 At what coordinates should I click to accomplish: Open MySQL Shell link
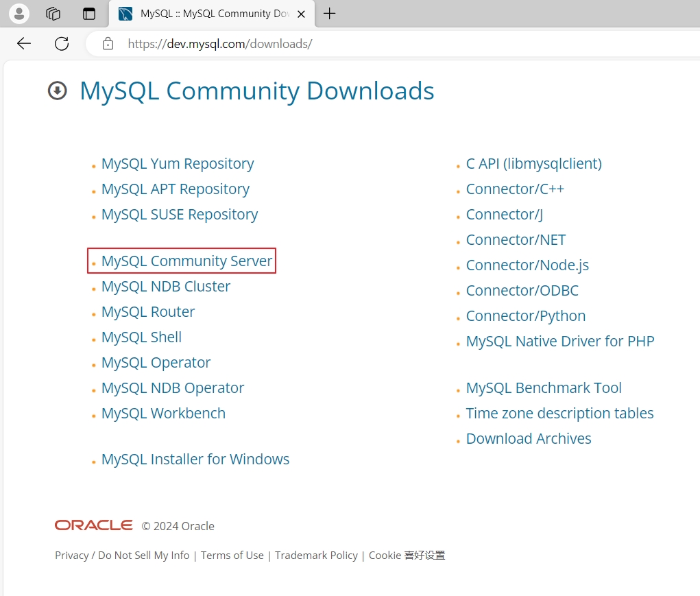(141, 337)
